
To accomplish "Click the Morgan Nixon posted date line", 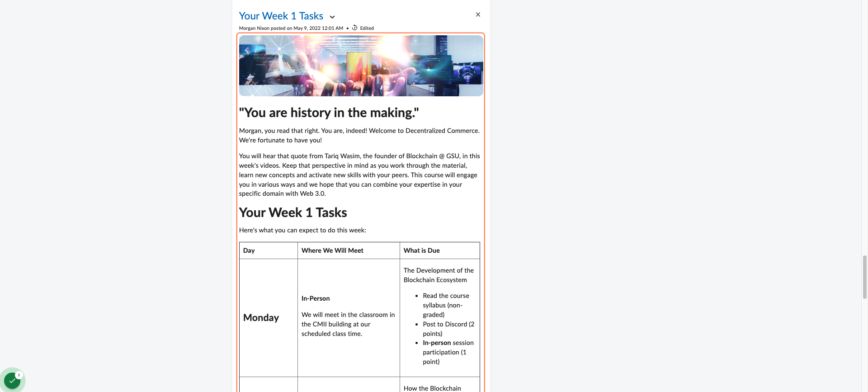I will click(291, 28).
